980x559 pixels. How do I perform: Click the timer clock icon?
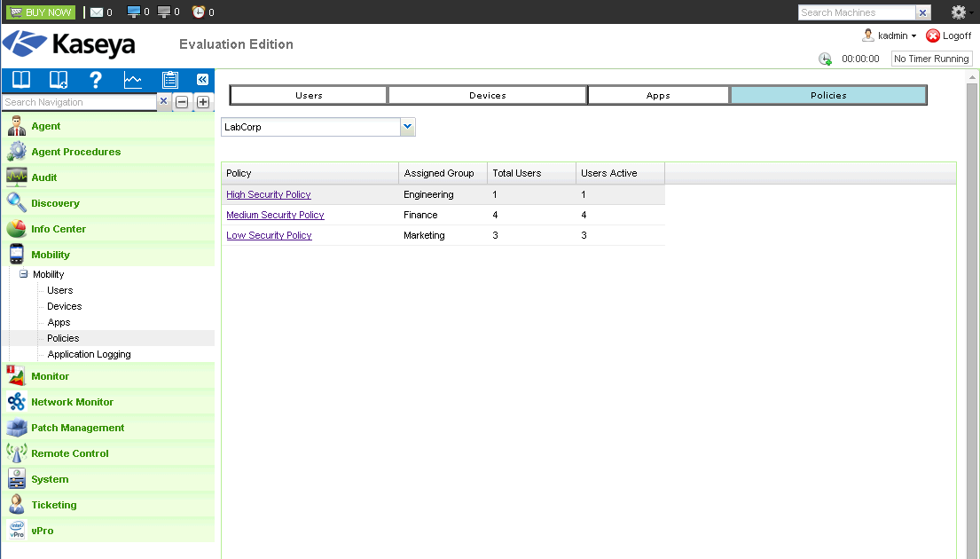click(825, 59)
